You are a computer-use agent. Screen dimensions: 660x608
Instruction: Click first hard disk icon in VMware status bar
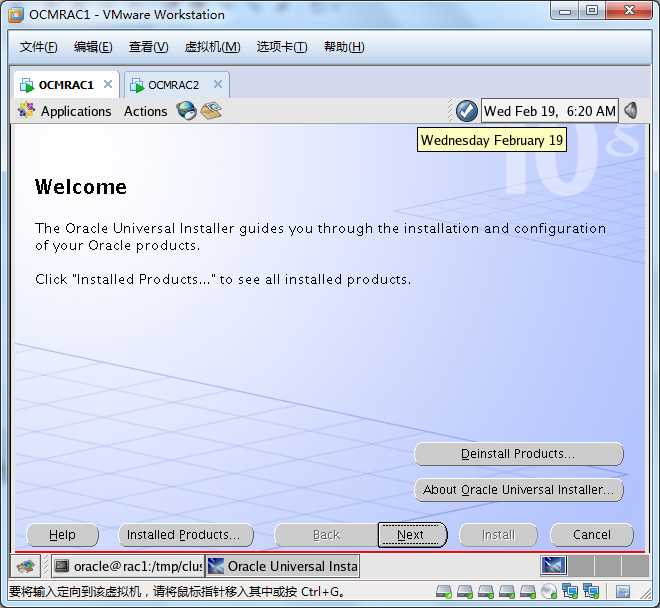pos(444,592)
